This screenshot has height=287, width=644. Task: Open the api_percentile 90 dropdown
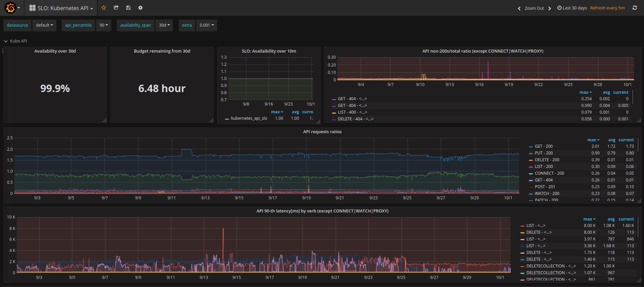(104, 25)
